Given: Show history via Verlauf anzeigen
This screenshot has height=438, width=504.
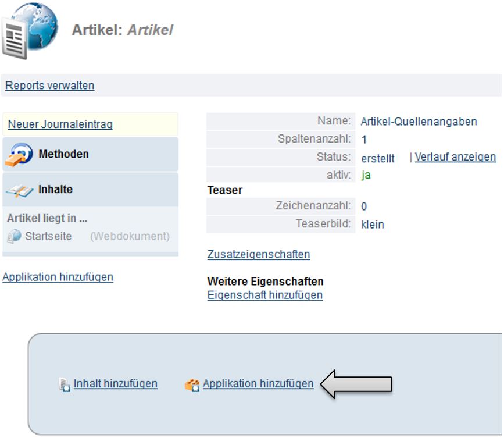Looking at the screenshot, I should click(x=455, y=157).
